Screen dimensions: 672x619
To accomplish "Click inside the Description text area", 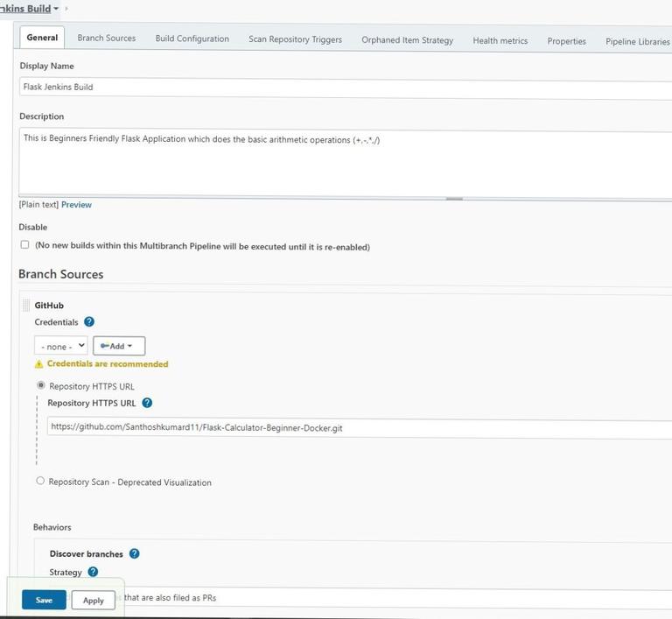I will click(346, 164).
